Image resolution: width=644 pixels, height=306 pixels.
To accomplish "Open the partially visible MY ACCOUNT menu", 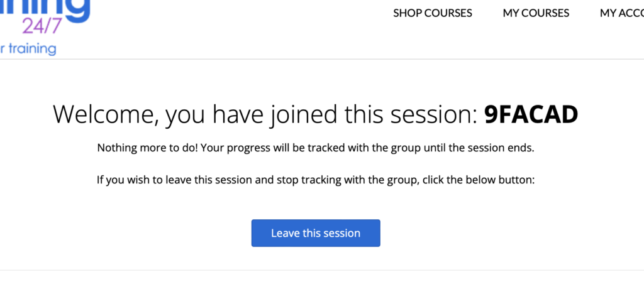I will (x=621, y=13).
